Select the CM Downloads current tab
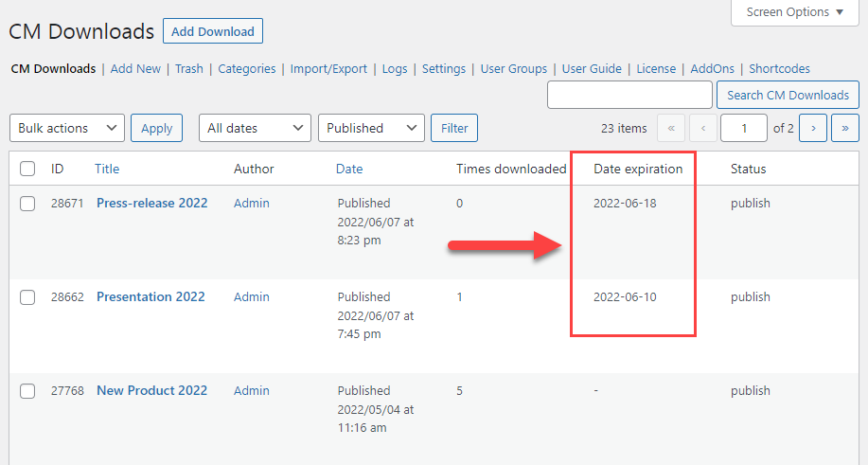The width and height of the screenshot is (868, 465). 53,68
